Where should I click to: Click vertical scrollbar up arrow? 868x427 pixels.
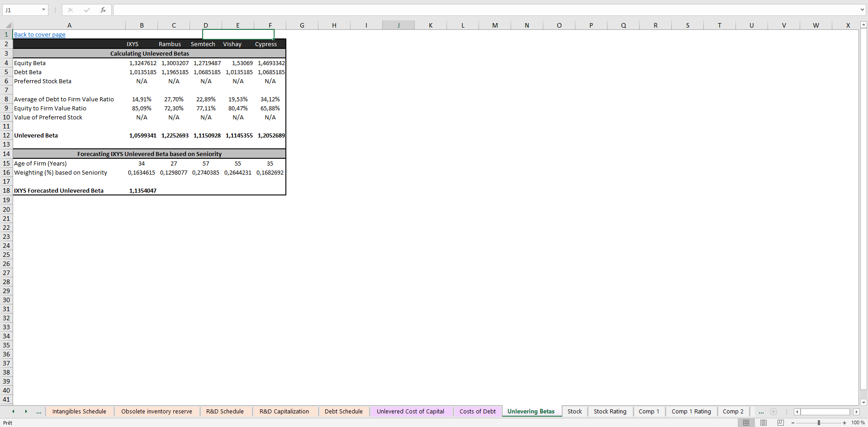coord(863,25)
